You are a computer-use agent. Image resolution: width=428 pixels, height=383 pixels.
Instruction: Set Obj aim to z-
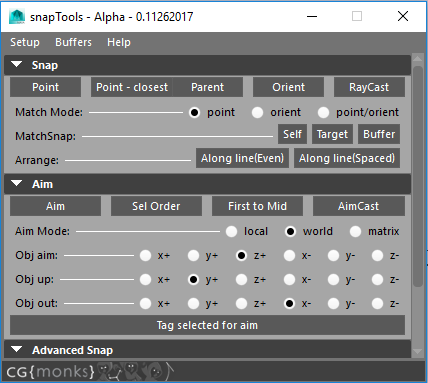[x=377, y=256]
